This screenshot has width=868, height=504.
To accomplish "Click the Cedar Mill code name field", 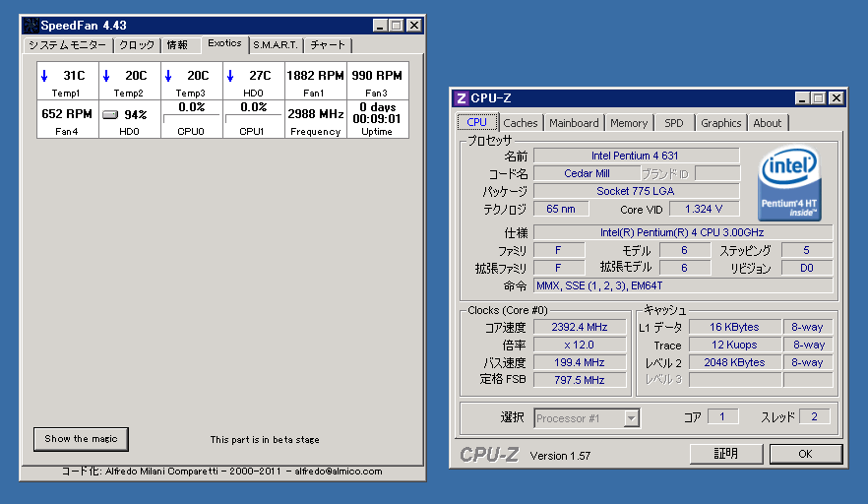I will click(587, 173).
